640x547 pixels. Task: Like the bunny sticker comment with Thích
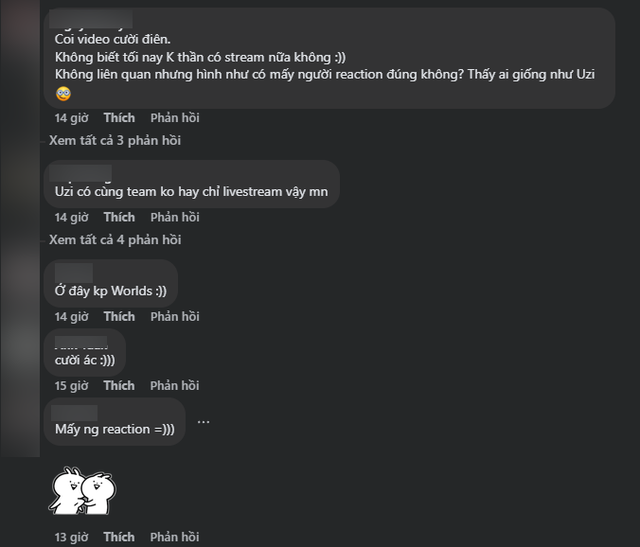pos(119,537)
